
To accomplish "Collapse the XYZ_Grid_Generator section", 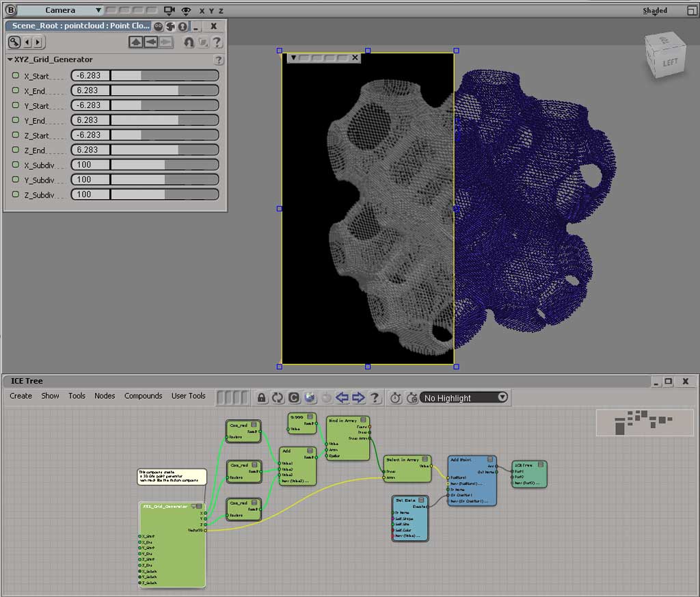I will pos(10,59).
